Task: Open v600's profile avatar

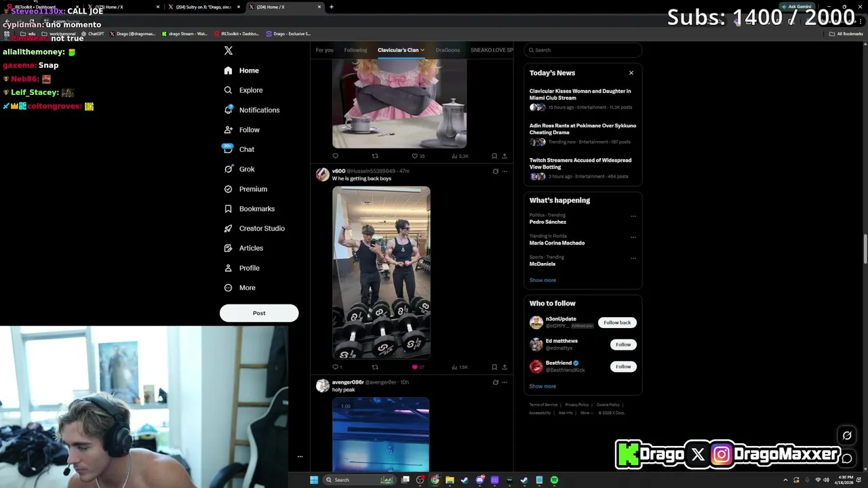Action: (323, 175)
